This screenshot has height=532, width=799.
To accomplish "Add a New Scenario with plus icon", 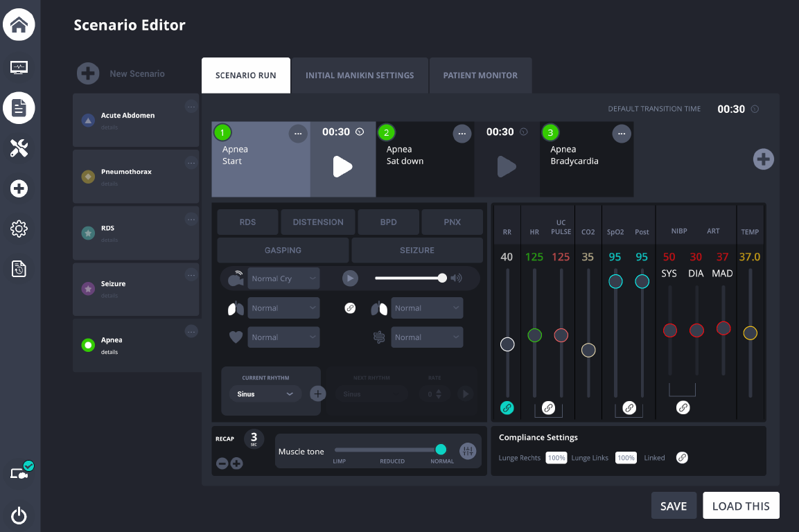I will (x=88, y=73).
